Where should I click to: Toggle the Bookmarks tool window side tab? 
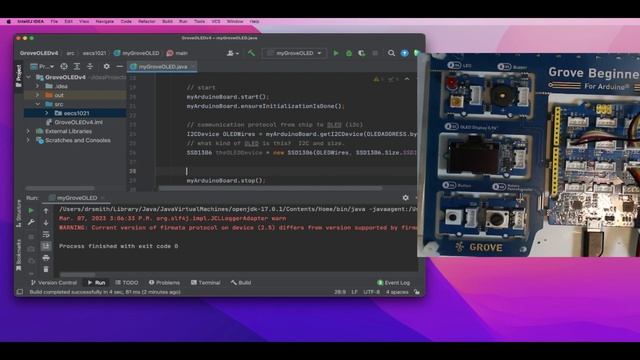pyautogui.click(x=18, y=255)
